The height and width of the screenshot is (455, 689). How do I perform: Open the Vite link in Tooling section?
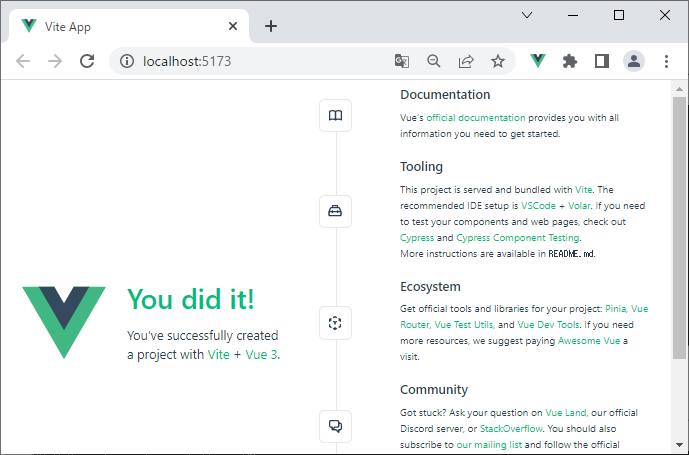click(x=583, y=190)
